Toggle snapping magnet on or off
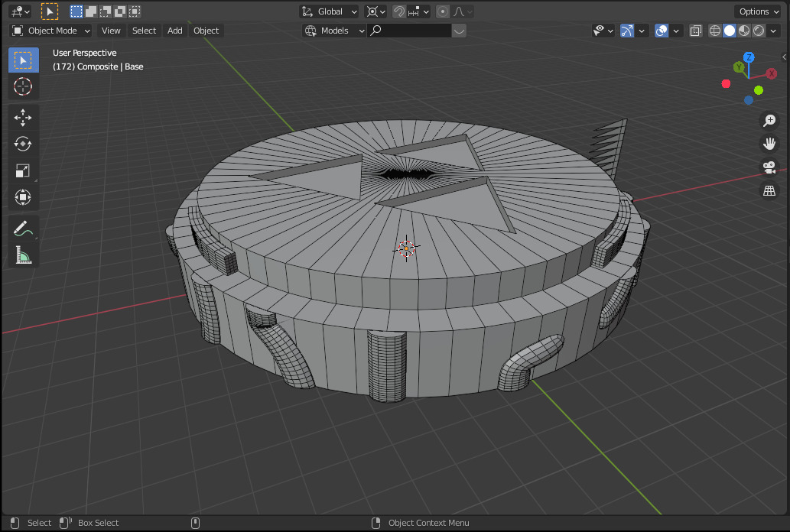 [399, 11]
